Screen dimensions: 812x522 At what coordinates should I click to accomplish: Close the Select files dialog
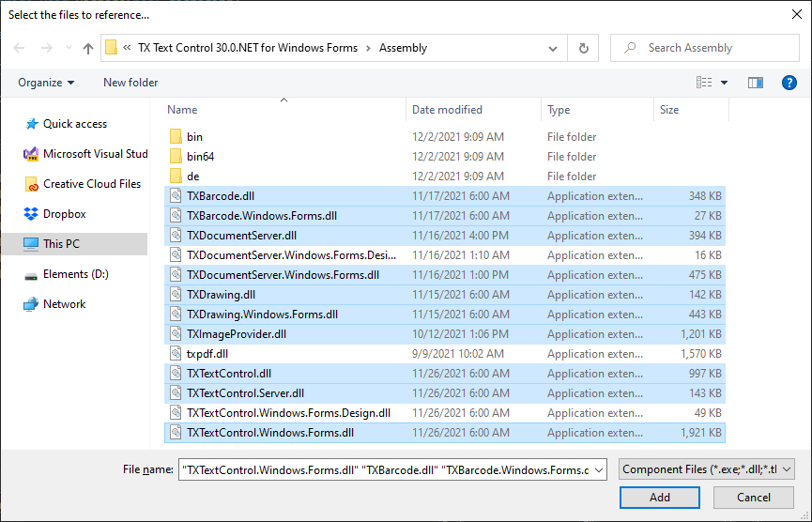point(797,14)
